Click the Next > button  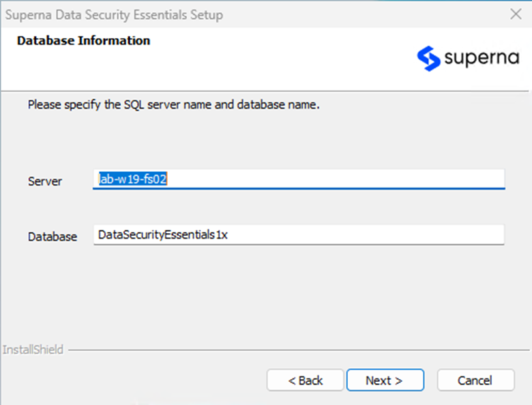385,380
